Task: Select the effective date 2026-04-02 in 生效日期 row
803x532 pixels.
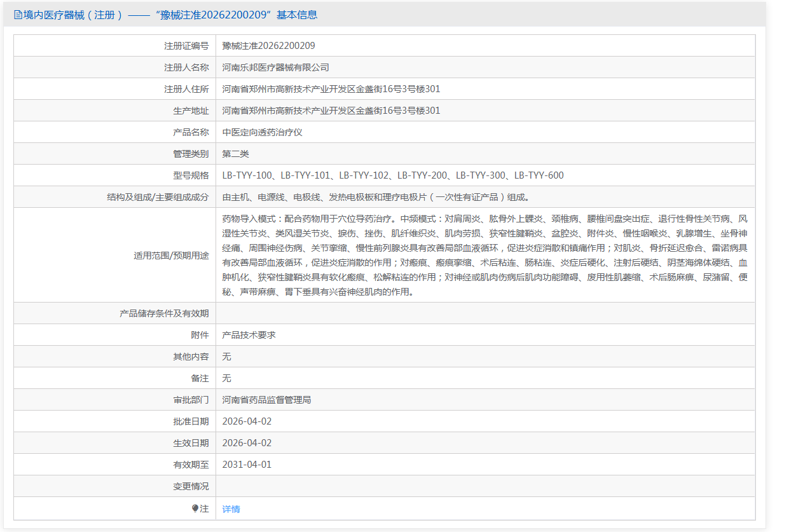Action: 247,443
